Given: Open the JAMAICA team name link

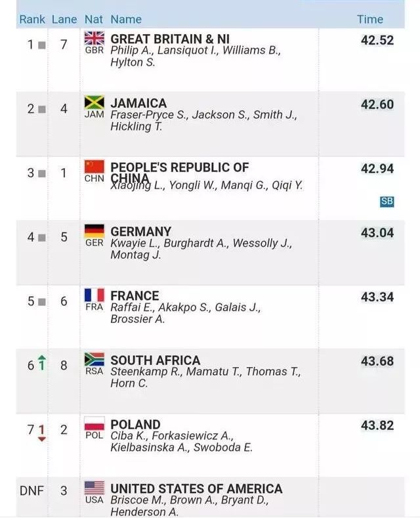Looking at the screenshot, I should [138, 103].
